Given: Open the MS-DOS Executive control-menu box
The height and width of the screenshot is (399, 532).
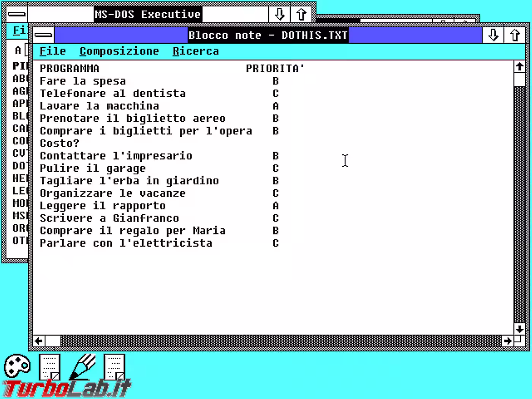Looking at the screenshot, I should (17, 14).
